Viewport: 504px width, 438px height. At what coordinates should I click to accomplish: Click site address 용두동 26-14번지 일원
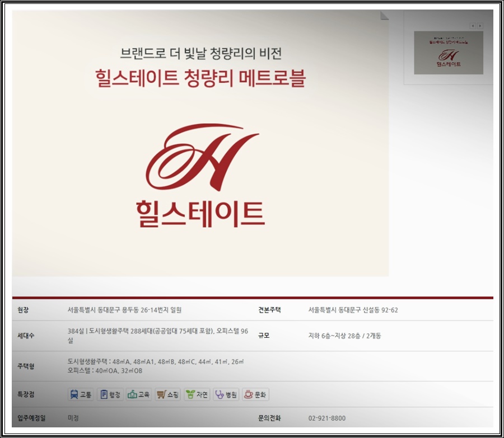[124, 310]
